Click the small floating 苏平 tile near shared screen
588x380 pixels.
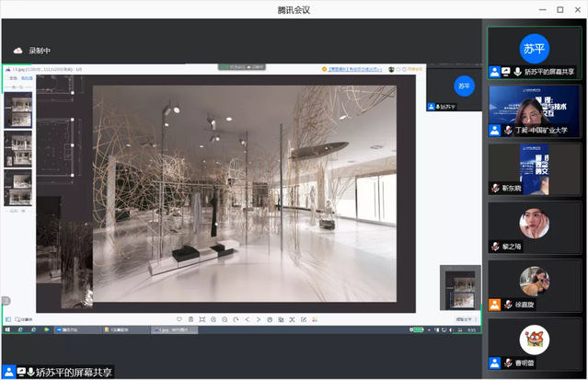(464, 86)
